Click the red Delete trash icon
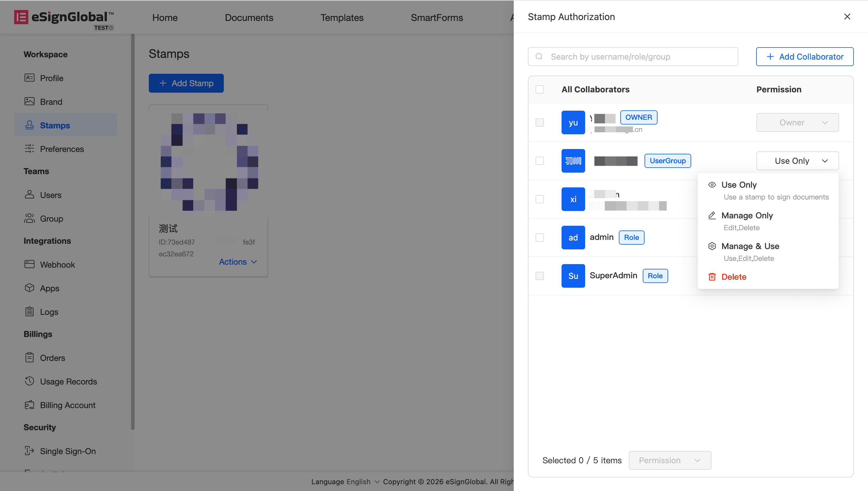Image resolution: width=868 pixels, height=491 pixels. click(712, 277)
